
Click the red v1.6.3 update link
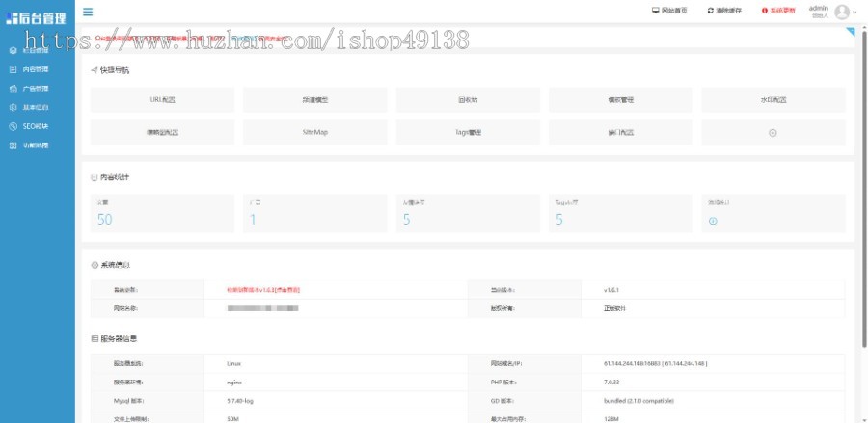263,290
